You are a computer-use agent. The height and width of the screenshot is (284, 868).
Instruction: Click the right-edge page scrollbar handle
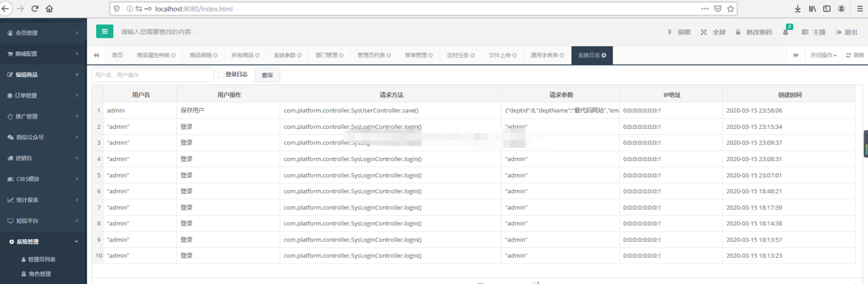pyautogui.click(x=866, y=144)
